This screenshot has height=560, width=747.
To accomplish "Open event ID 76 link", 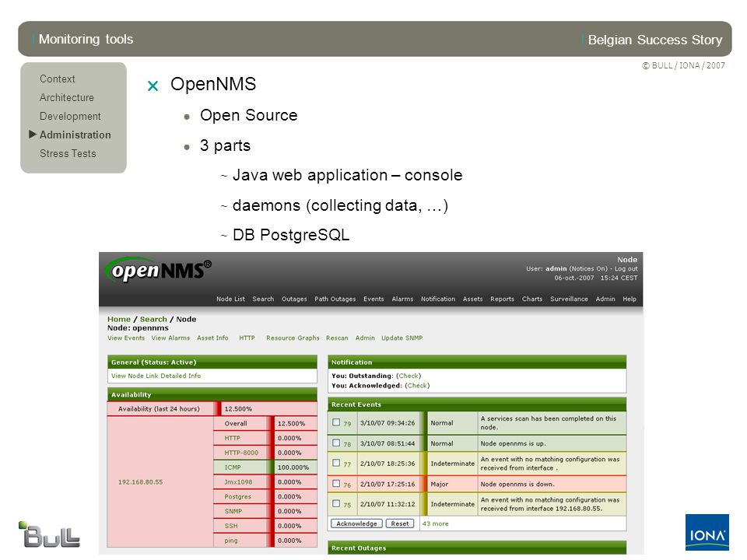I will click(347, 485).
